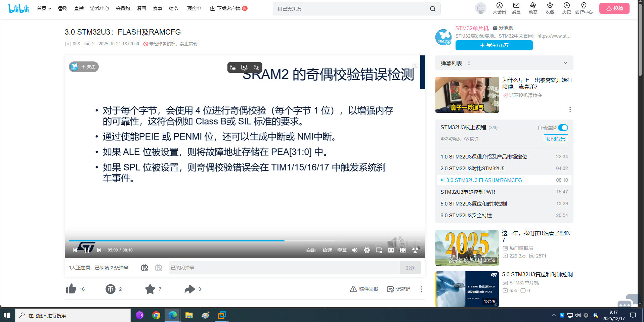Open player settings gear
This screenshot has width=644, height=322.
point(367,250)
